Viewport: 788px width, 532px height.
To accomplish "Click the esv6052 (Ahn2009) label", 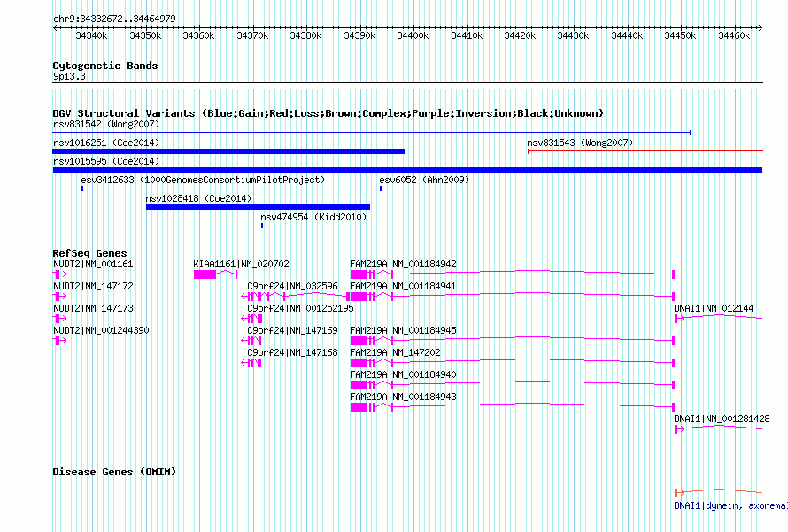I will [424, 180].
